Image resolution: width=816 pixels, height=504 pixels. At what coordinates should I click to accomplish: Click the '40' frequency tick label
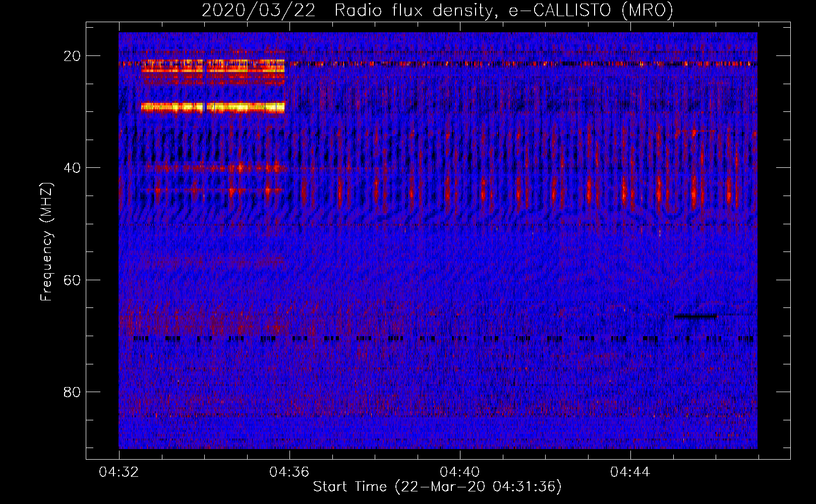click(x=72, y=168)
